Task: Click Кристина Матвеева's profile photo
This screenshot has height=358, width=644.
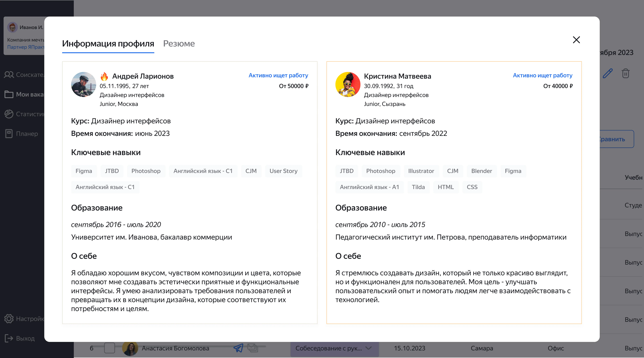Action: 348,84
